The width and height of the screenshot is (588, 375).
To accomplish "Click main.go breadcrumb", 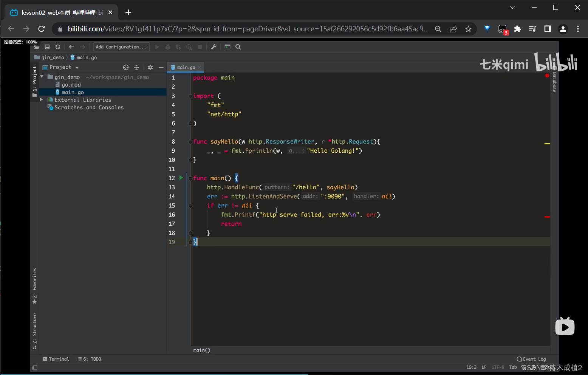I will tap(84, 57).
